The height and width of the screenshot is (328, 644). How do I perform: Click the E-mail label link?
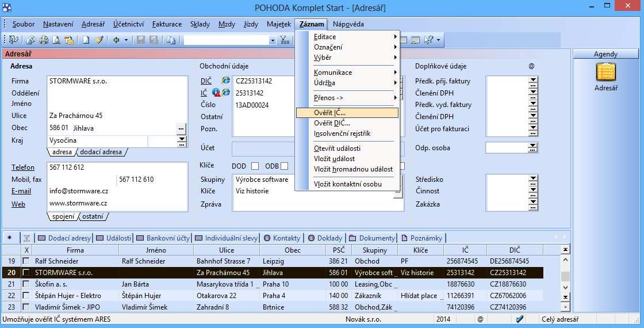coord(21,191)
